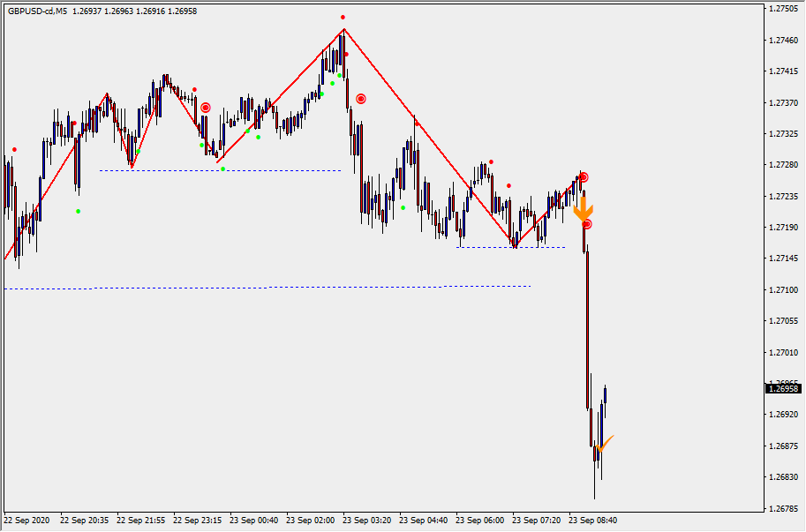Click the 22 Sep 20:35 time label
The height and width of the screenshot is (532, 806).
(84, 521)
